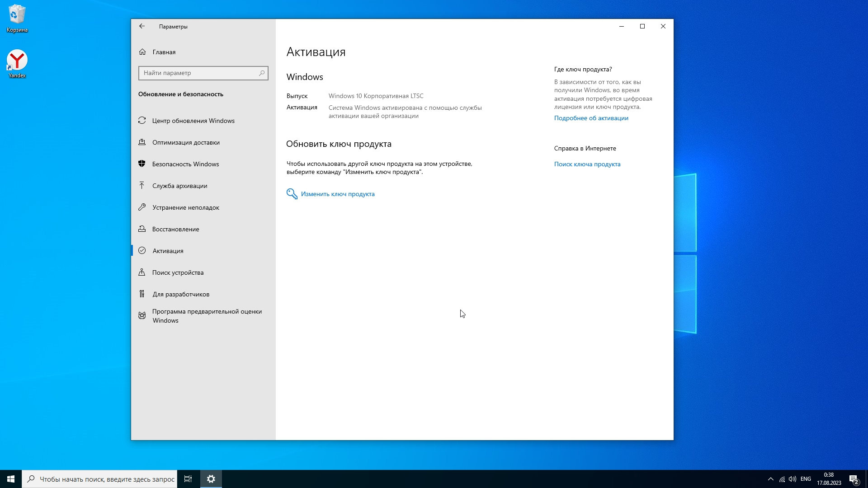This screenshot has width=868, height=488.
Task: Click Поиск ключа продукта link
Action: [x=587, y=164]
